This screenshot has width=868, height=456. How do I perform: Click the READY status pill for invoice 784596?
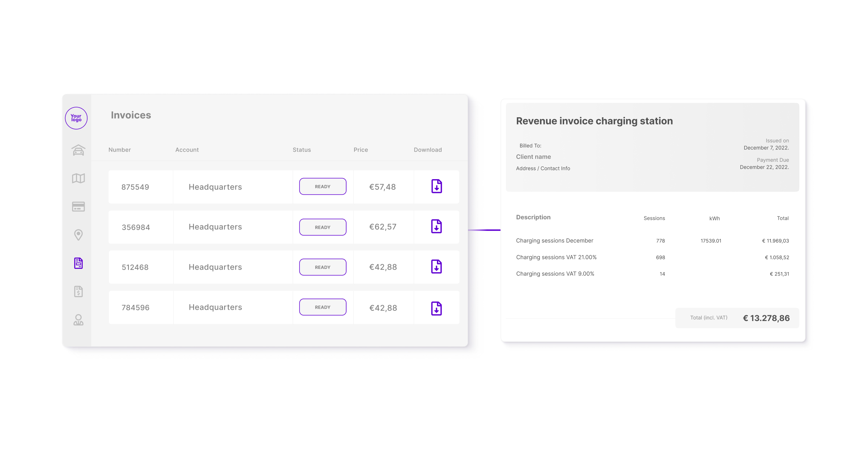point(322,307)
